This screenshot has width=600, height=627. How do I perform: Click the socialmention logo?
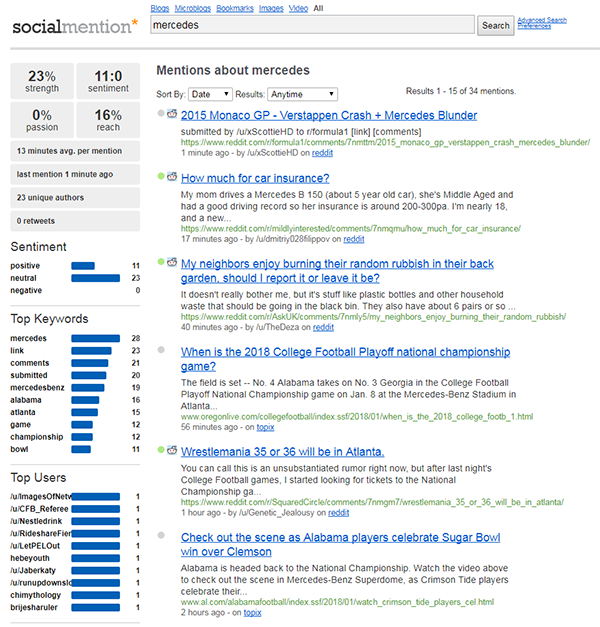click(75, 26)
